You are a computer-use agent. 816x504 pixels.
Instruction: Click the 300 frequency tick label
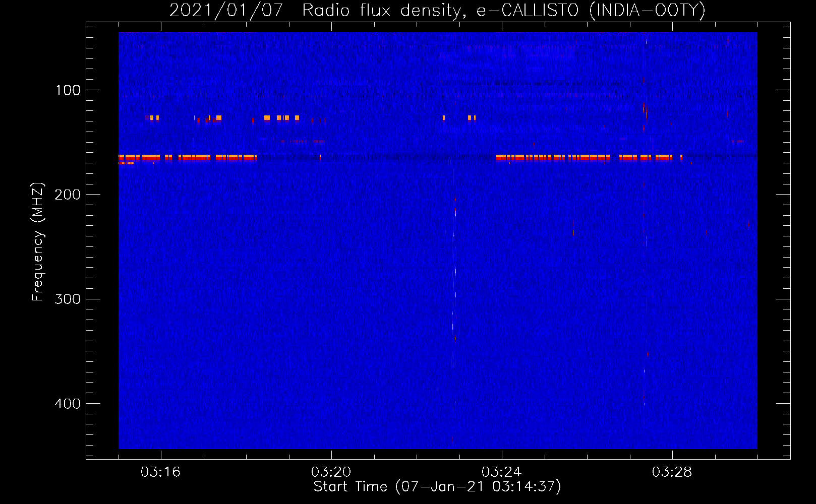point(68,299)
